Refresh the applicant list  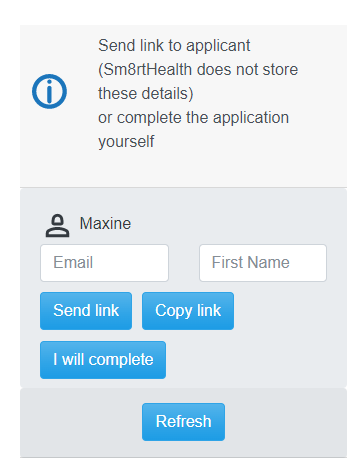click(183, 422)
